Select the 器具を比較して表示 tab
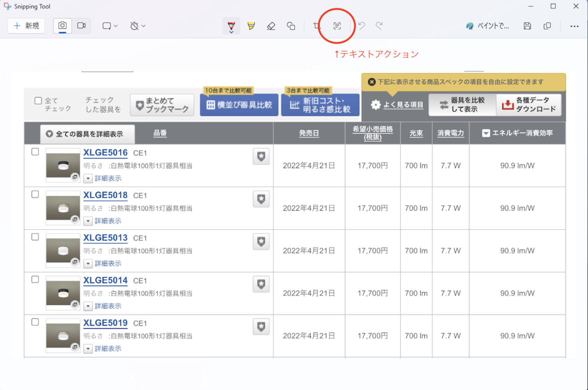The height and width of the screenshot is (390, 588). pos(462,105)
